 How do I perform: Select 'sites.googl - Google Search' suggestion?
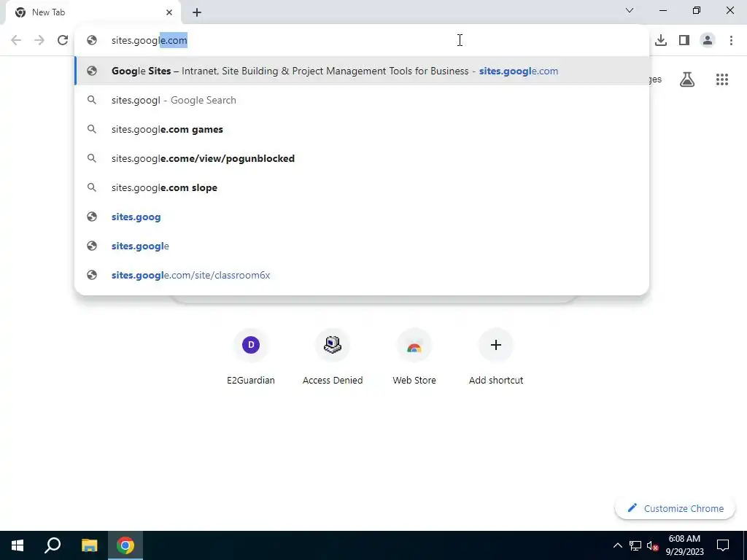(x=362, y=100)
